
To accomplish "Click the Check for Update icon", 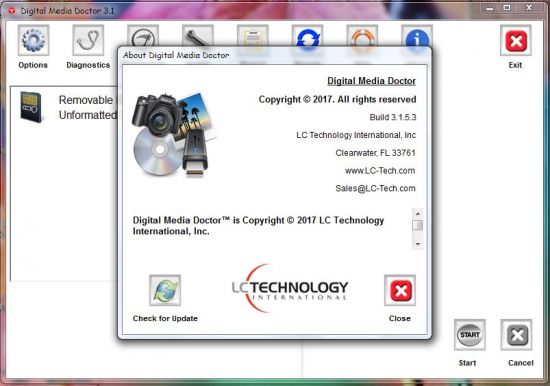I will pos(165,290).
